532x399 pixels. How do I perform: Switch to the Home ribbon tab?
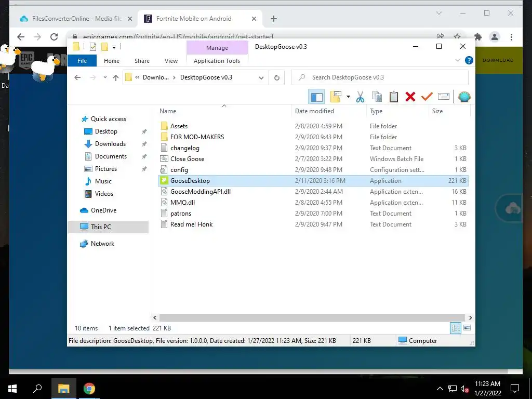(112, 61)
